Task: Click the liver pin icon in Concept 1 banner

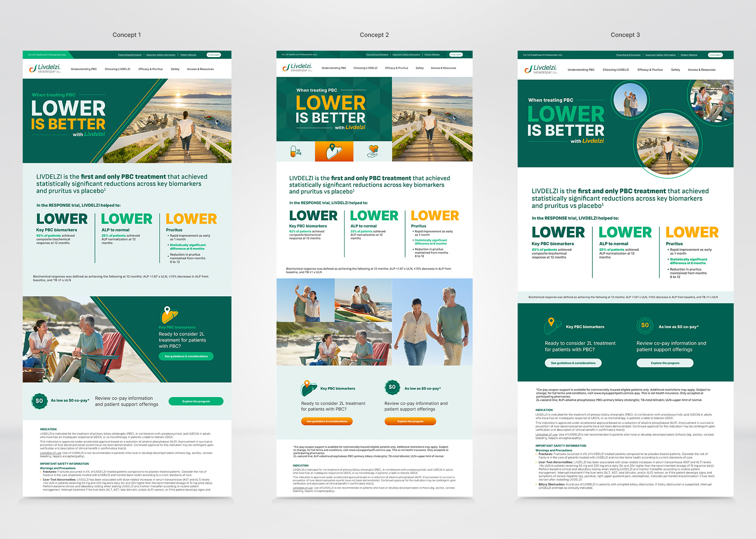Action: (x=169, y=315)
